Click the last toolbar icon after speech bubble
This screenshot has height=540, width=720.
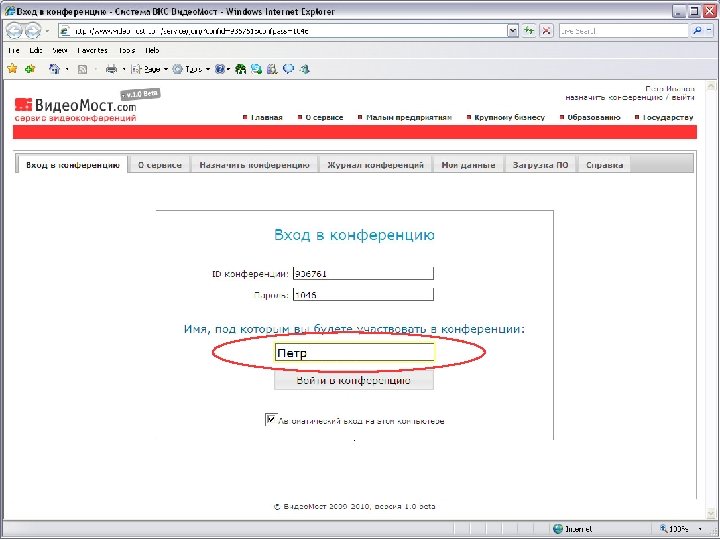(304, 69)
